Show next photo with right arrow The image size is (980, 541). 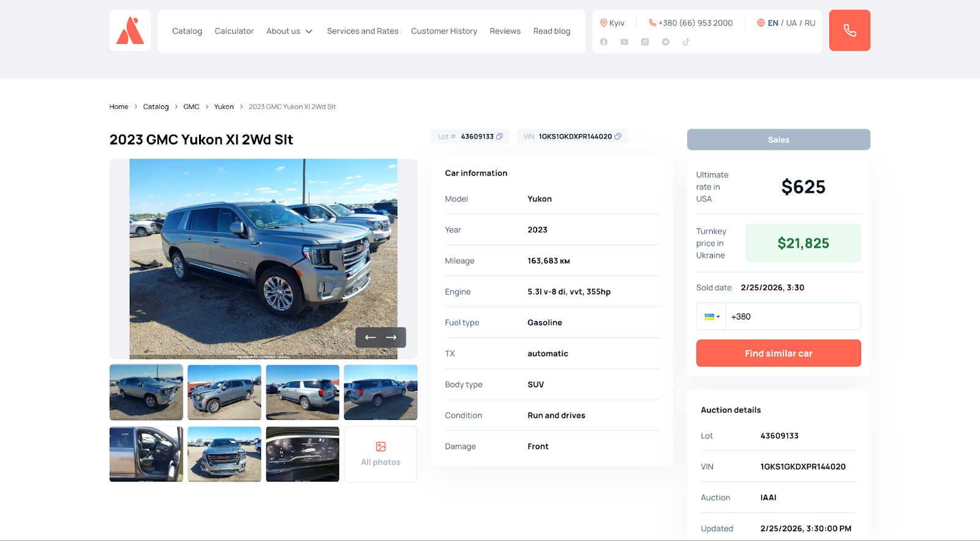point(391,337)
